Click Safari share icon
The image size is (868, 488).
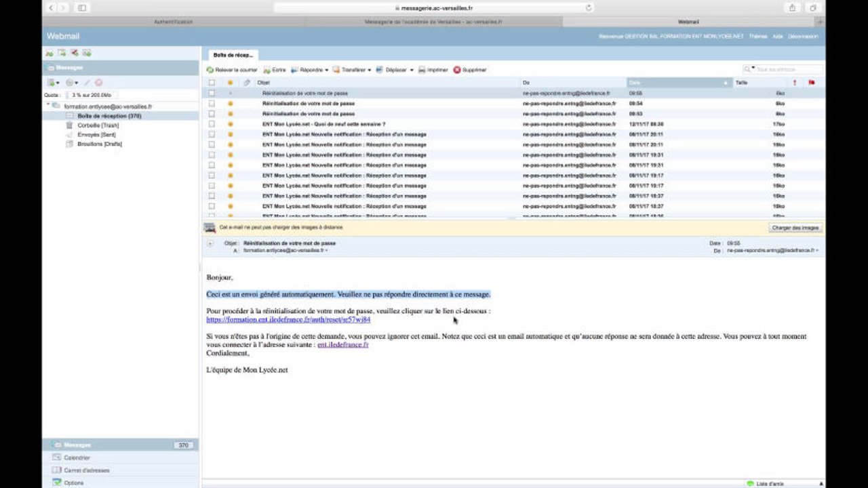coord(792,7)
